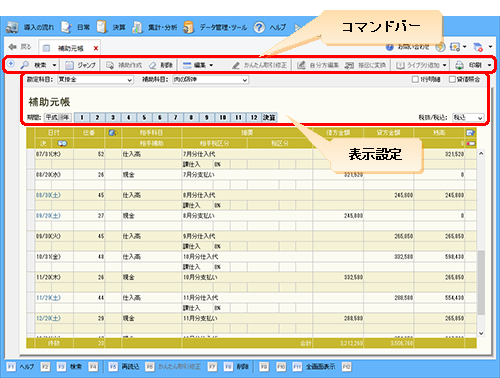Screen dimensions: 500x378
Task: Select period month 2 button
Action: click(97, 117)
